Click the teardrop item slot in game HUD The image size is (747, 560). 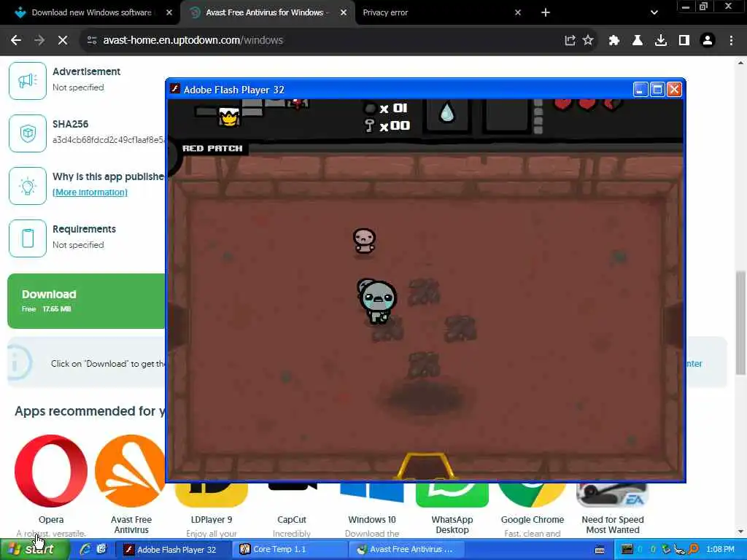coord(447,113)
